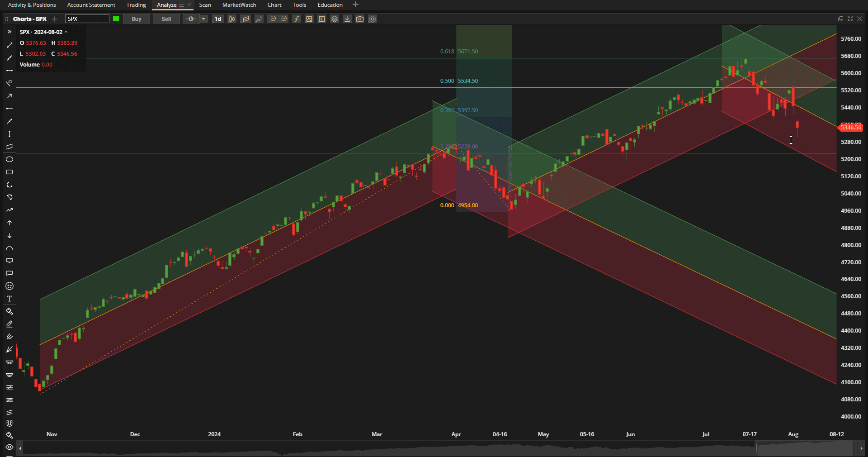Image resolution: width=868 pixels, height=457 pixels.
Task: Select the rectangle drawing tool
Action: [x=9, y=172]
